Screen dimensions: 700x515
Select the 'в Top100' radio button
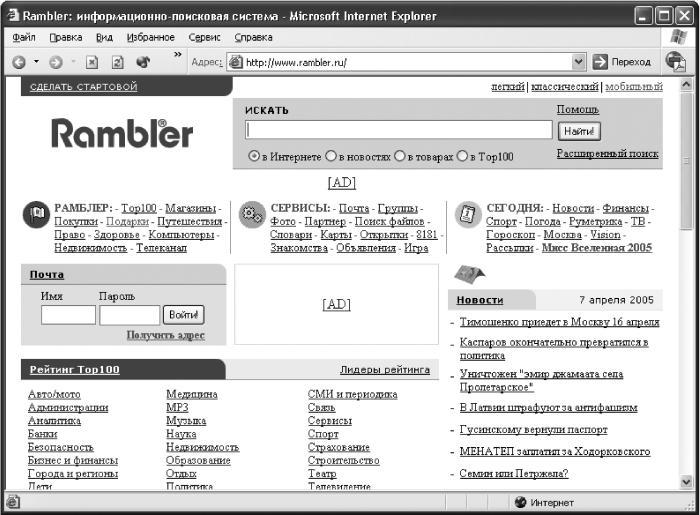pyautogui.click(x=462, y=156)
